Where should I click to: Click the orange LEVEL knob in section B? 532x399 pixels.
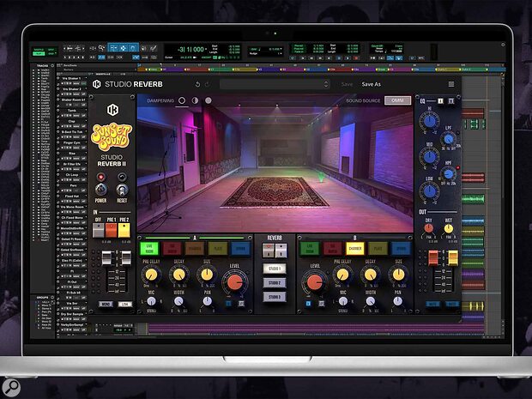coord(315,282)
